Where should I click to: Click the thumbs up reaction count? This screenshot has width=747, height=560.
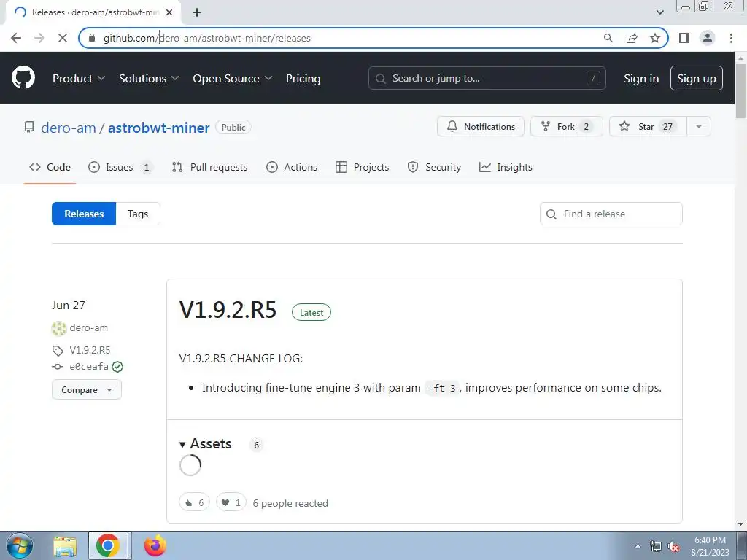point(194,503)
